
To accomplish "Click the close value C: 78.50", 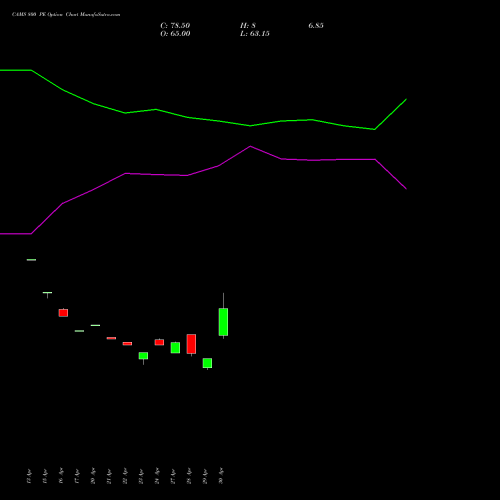I will click(x=175, y=26).
